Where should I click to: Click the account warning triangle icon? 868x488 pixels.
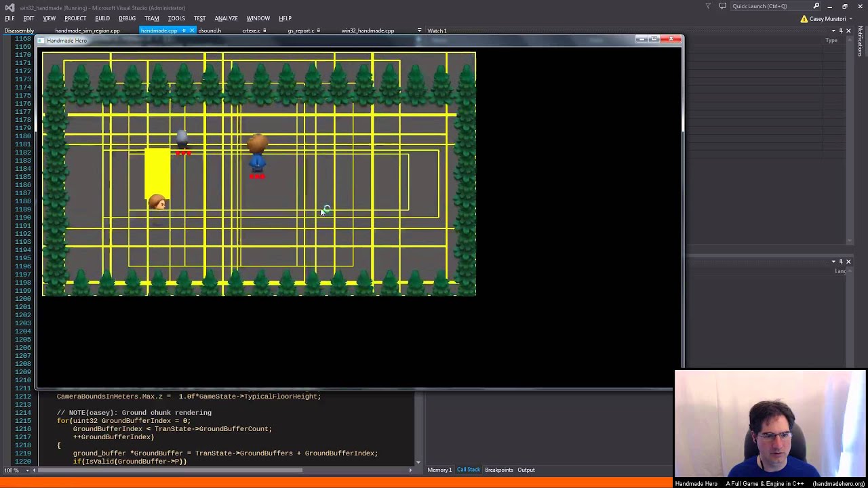tap(804, 19)
